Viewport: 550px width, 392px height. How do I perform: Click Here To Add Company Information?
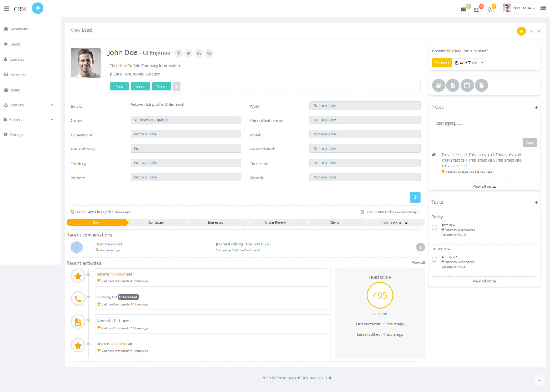click(x=145, y=66)
